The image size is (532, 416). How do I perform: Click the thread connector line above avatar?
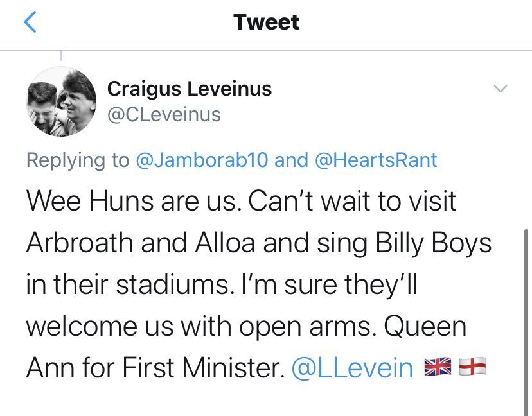tap(61, 55)
